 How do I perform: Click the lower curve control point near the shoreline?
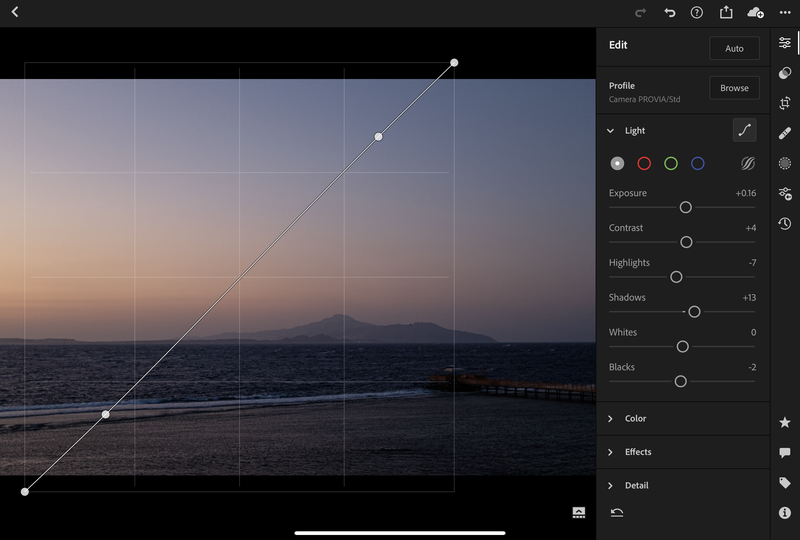pos(105,414)
